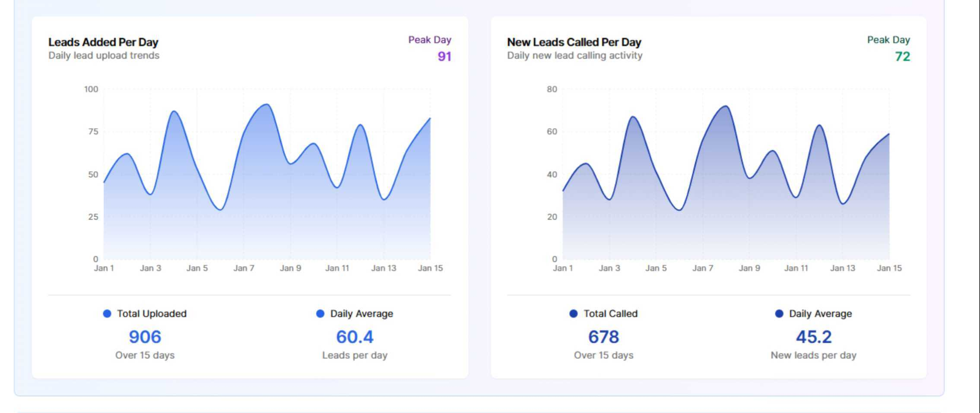Click the Total Uploaded value 906
The height and width of the screenshot is (413, 980).
[145, 337]
